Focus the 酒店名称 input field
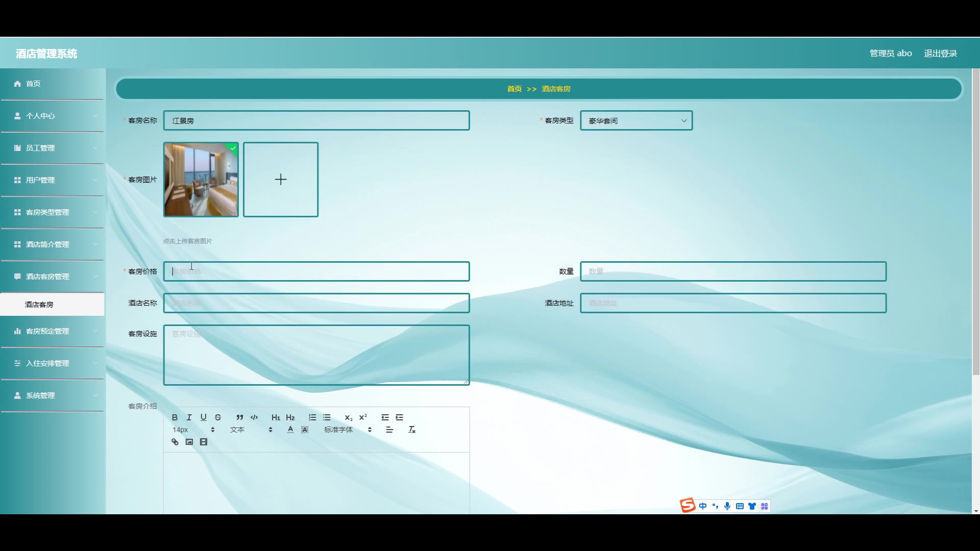The width and height of the screenshot is (980, 551). (316, 303)
